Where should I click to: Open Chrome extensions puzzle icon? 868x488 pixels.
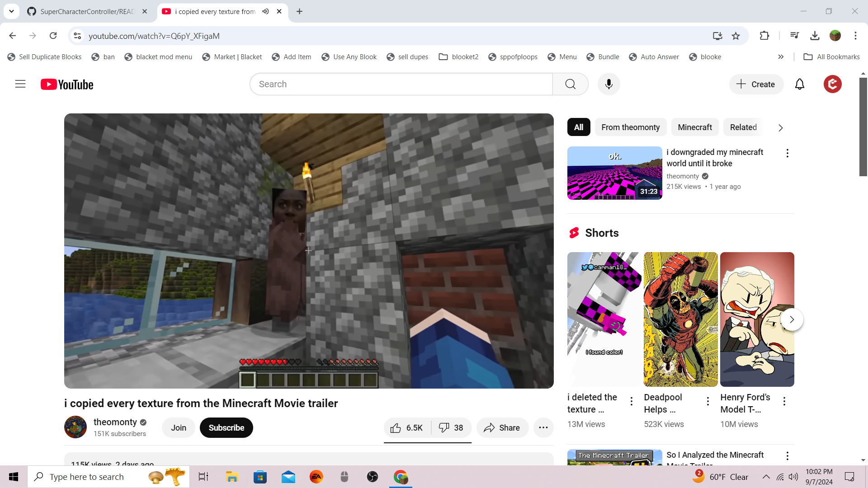tap(764, 36)
